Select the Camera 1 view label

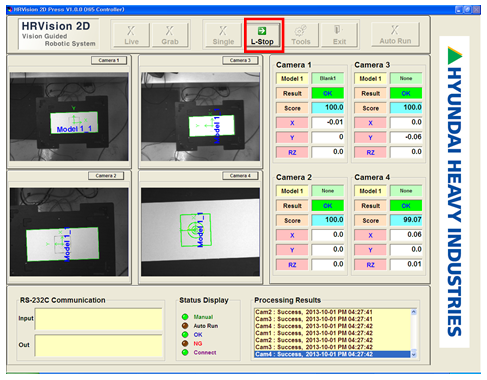(109, 60)
